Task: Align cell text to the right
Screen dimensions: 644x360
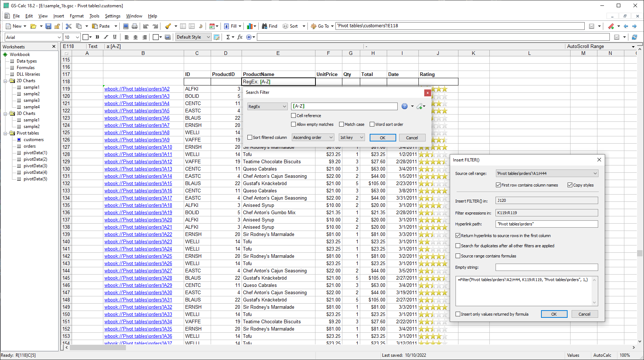Action: point(144,37)
